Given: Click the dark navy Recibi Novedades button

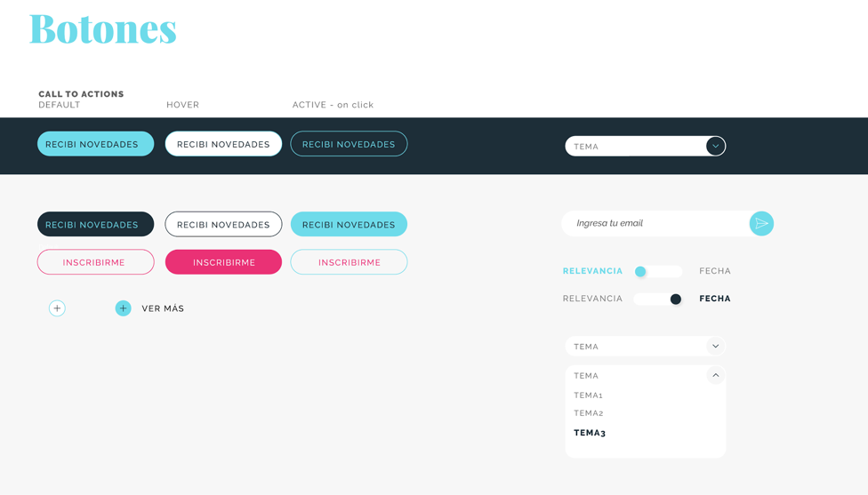Looking at the screenshot, I should [95, 225].
